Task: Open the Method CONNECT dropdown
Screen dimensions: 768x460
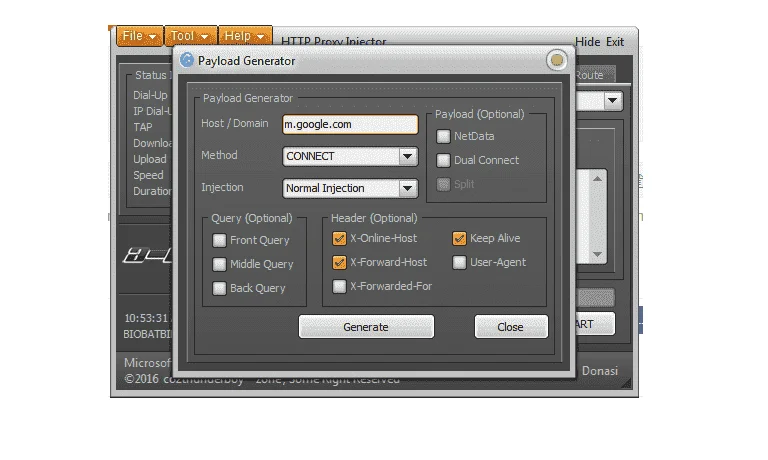Action: 350,156
